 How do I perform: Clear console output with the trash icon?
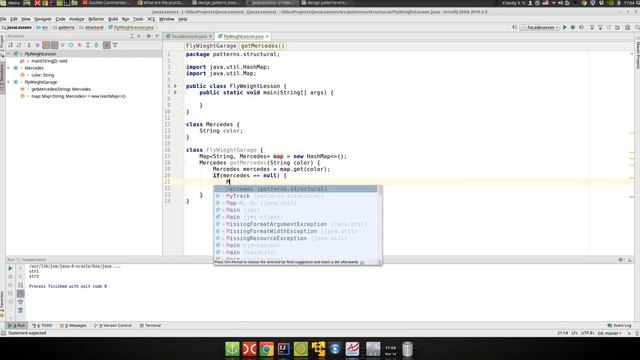click(x=20, y=311)
